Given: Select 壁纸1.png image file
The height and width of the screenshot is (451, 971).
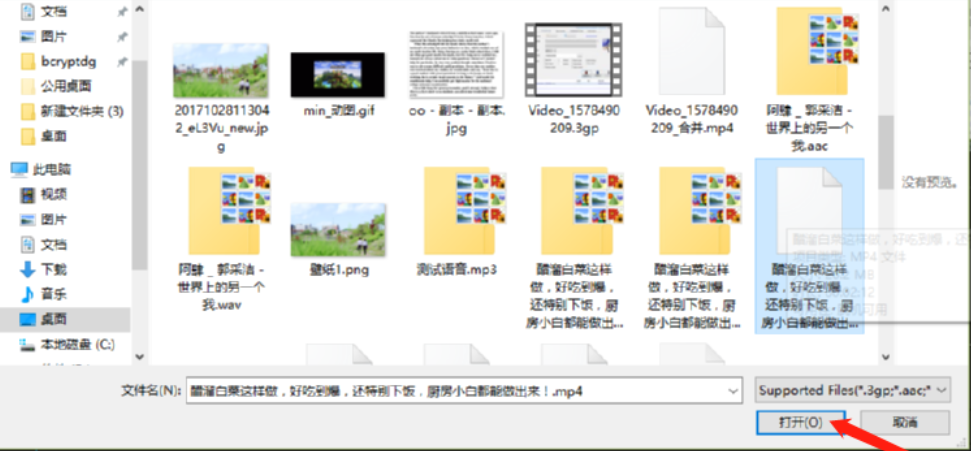Looking at the screenshot, I should pyautogui.click(x=338, y=239).
